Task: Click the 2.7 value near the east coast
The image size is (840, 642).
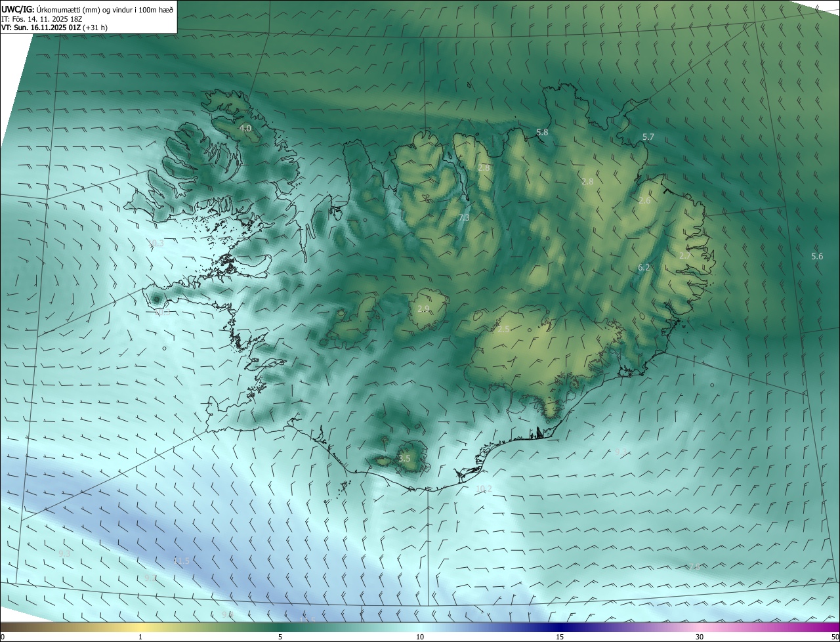Action: pyautogui.click(x=685, y=256)
